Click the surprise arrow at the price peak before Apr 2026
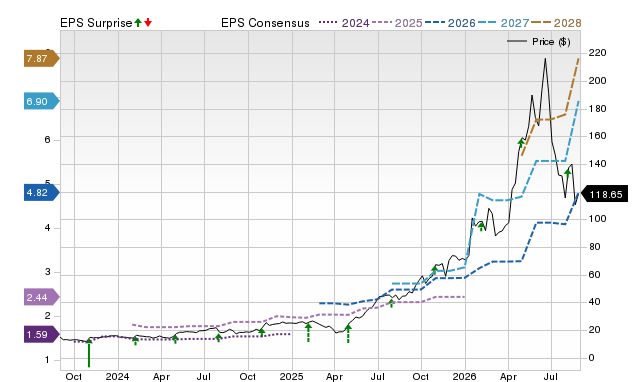 coord(521,144)
